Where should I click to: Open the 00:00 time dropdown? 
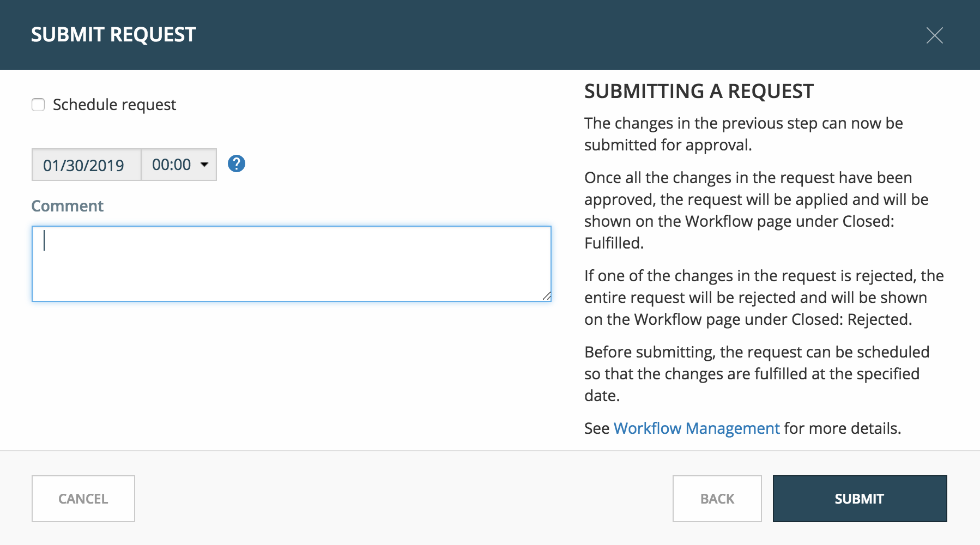[x=179, y=165]
